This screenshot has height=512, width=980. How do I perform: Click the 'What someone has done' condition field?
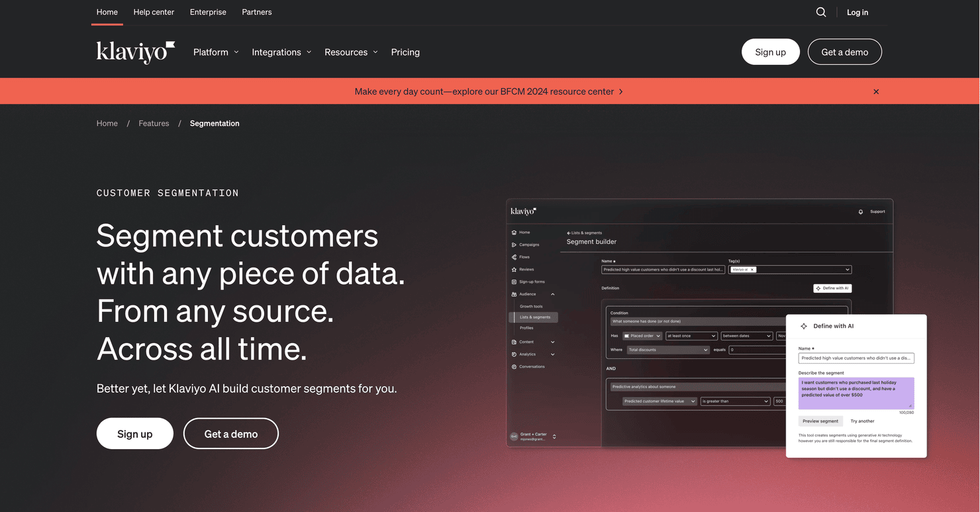[697, 321]
